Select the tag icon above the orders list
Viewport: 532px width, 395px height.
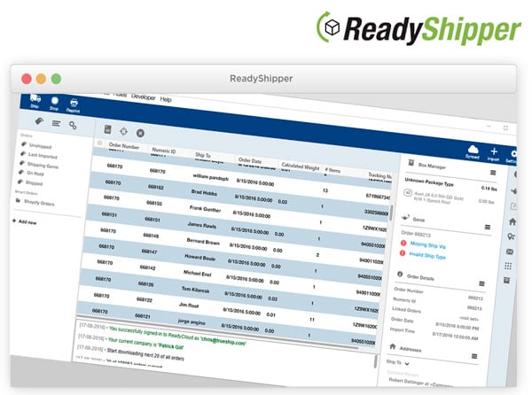point(39,120)
